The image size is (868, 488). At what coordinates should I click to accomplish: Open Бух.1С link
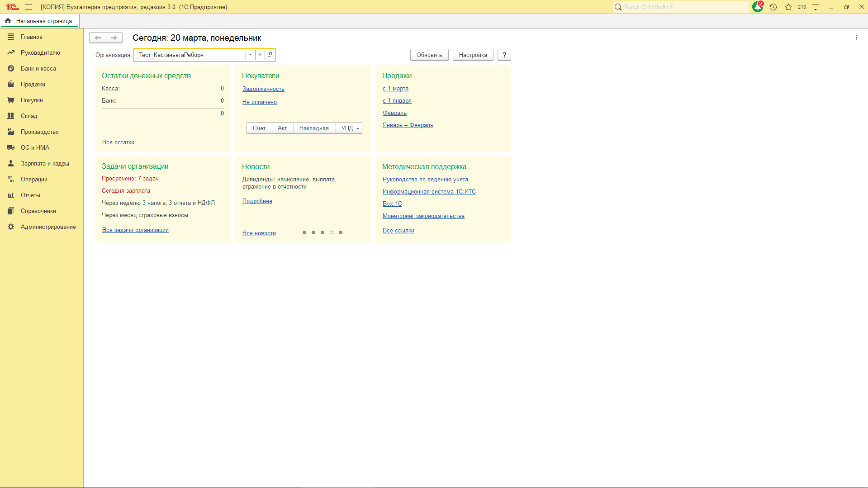pyautogui.click(x=392, y=204)
